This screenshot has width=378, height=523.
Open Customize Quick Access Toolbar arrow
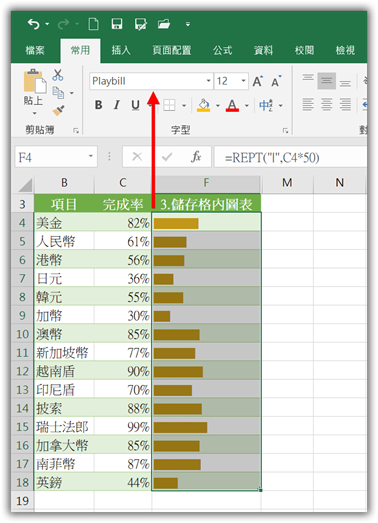188,24
